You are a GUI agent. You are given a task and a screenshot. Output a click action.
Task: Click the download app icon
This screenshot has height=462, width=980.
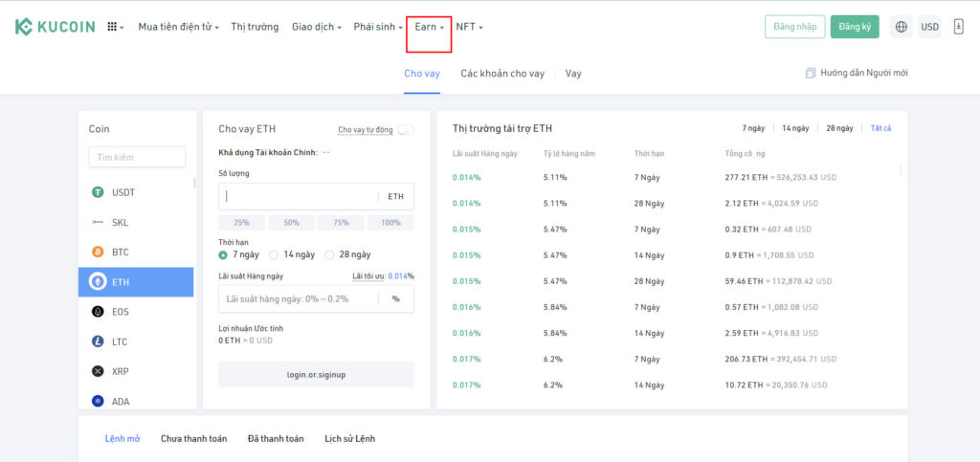(x=958, y=27)
